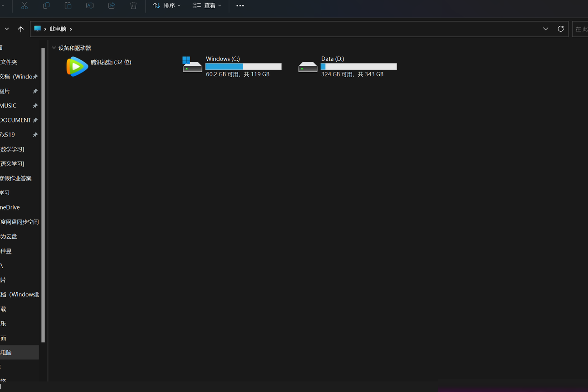
Task: Open the three-dot more options menu
Action: pos(240,5)
